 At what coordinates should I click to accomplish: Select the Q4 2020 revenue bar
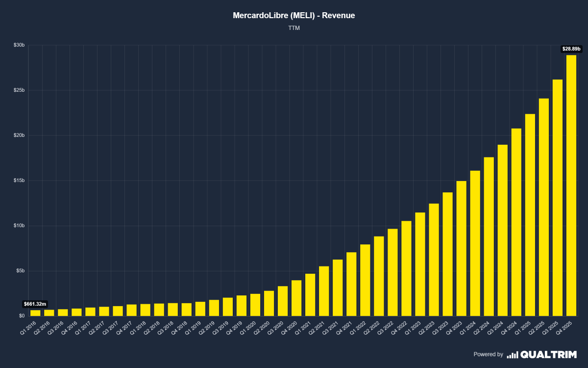297,298
